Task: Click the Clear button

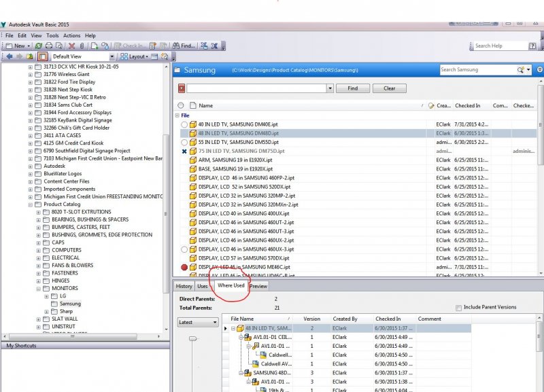Action: (389, 88)
